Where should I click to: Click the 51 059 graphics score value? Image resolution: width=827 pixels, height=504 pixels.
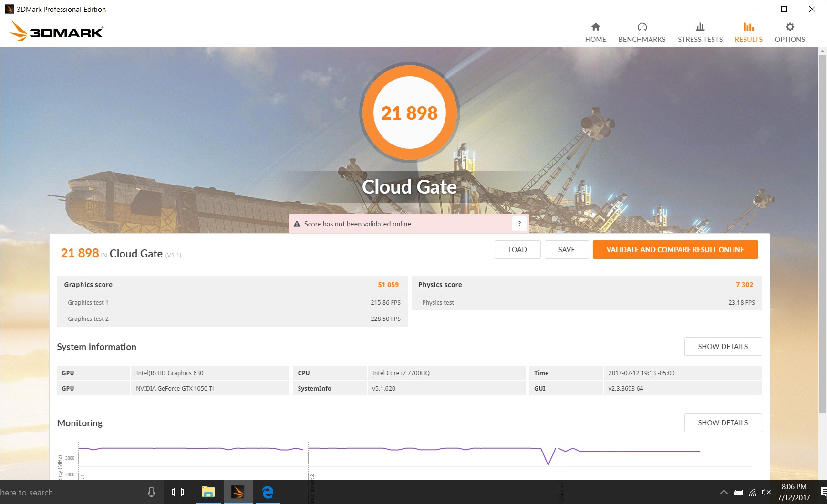388,285
